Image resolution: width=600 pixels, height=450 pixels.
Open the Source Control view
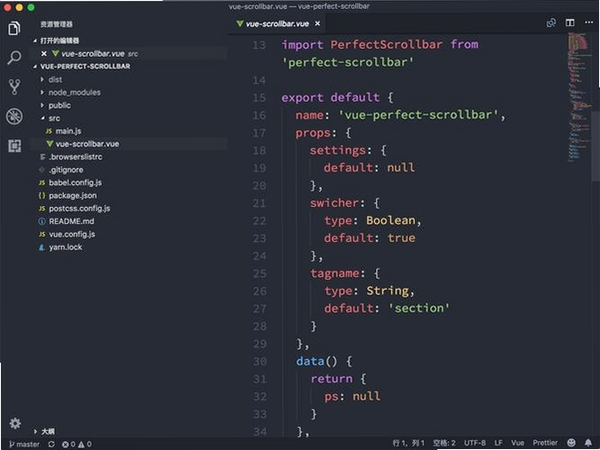click(x=14, y=87)
